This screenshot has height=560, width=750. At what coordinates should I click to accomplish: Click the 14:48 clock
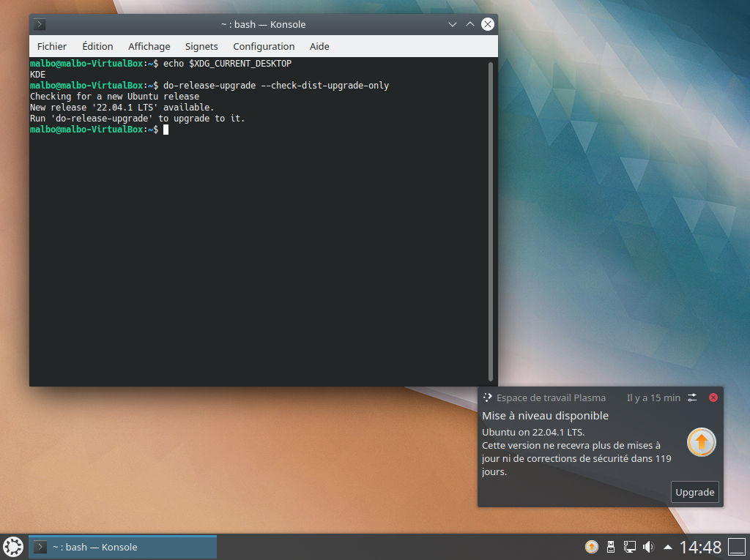pos(700,547)
